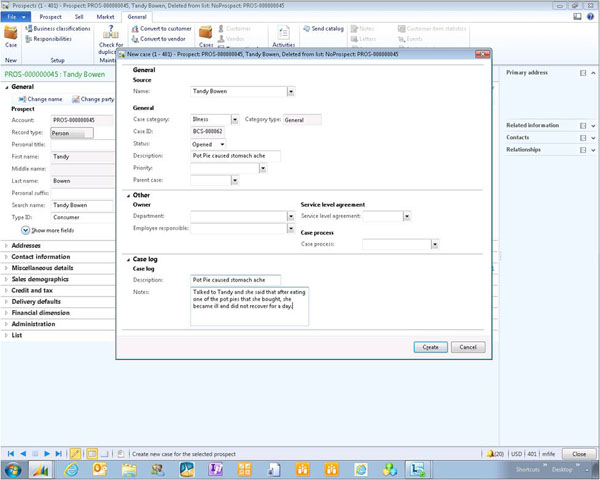Click the Create button
The width and height of the screenshot is (600, 480).
pos(429,347)
